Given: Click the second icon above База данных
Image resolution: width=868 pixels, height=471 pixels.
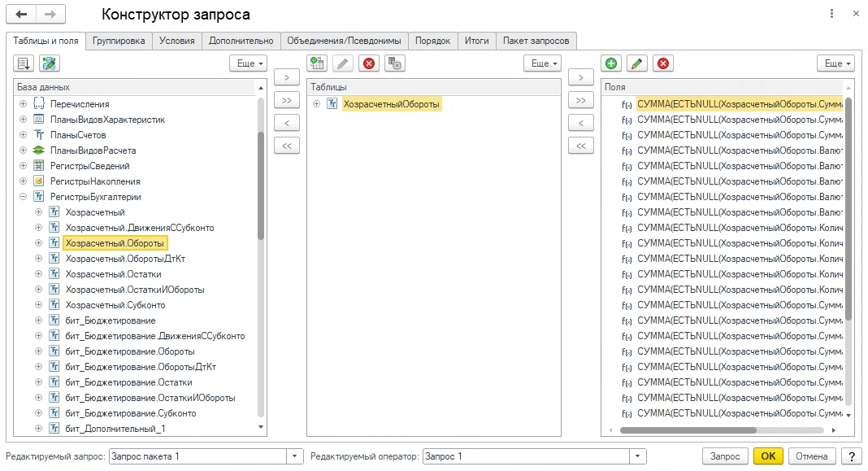Looking at the screenshot, I should (x=50, y=63).
